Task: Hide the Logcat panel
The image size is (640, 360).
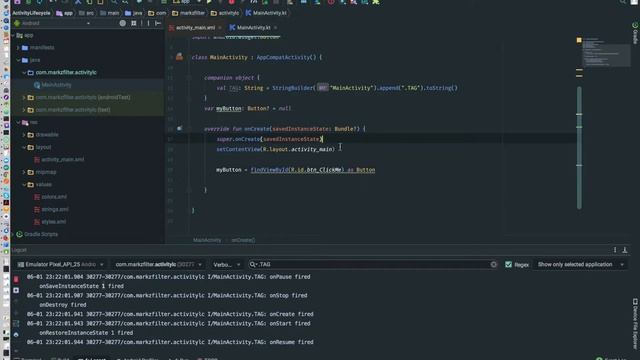Action: (x=624, y=250)
